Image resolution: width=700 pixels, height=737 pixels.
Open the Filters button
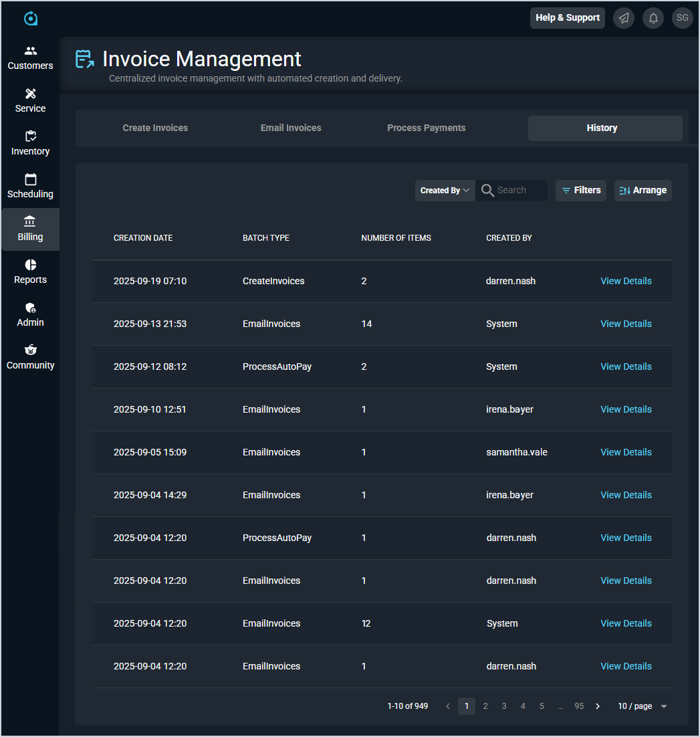(580, 191)
